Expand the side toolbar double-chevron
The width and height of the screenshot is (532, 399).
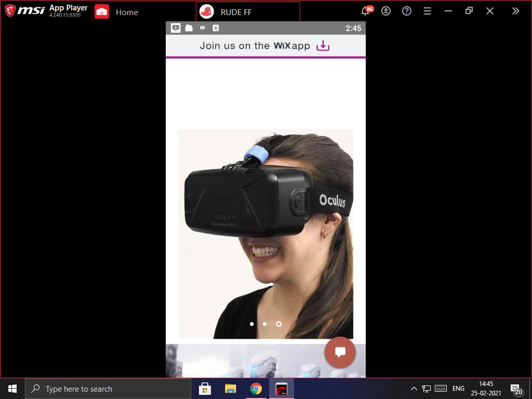point(515,11)
